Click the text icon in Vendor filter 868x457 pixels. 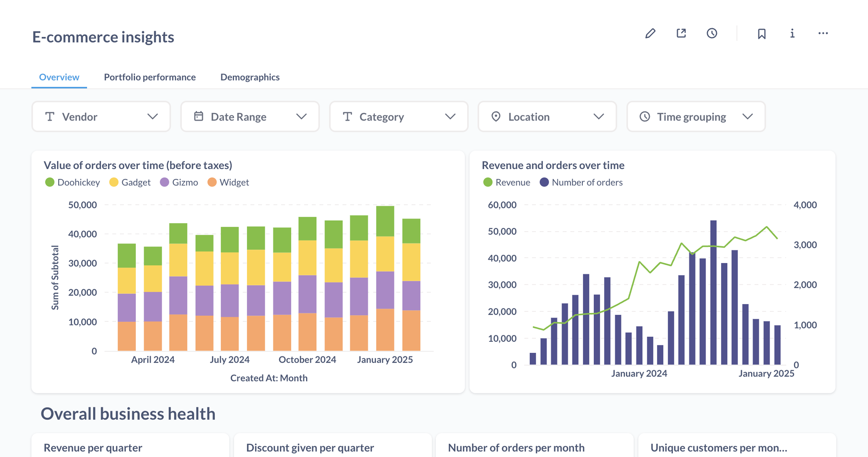tap(50, 117)
